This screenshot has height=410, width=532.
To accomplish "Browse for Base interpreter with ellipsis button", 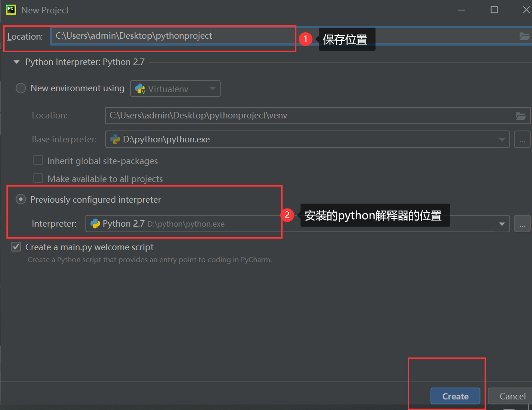I will [x=522, y=140].
